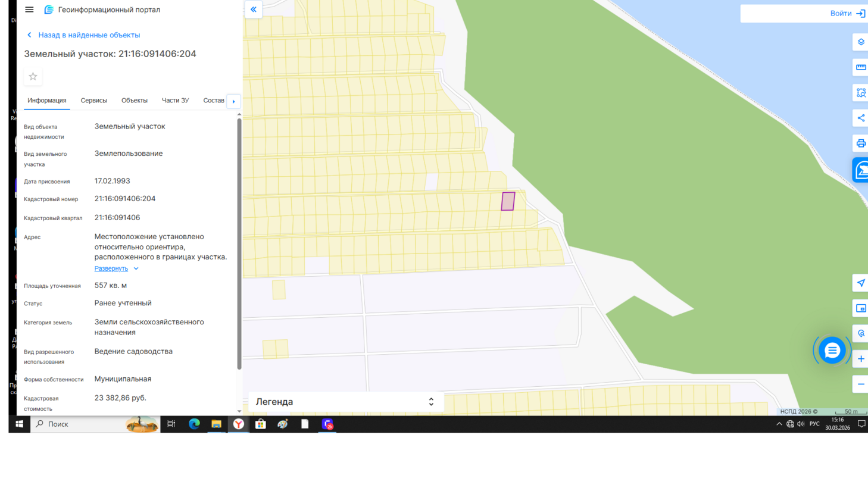The image size is (868, 488).
Task: Switch to the Сервисы tab
Action: (x=93, y=101)
